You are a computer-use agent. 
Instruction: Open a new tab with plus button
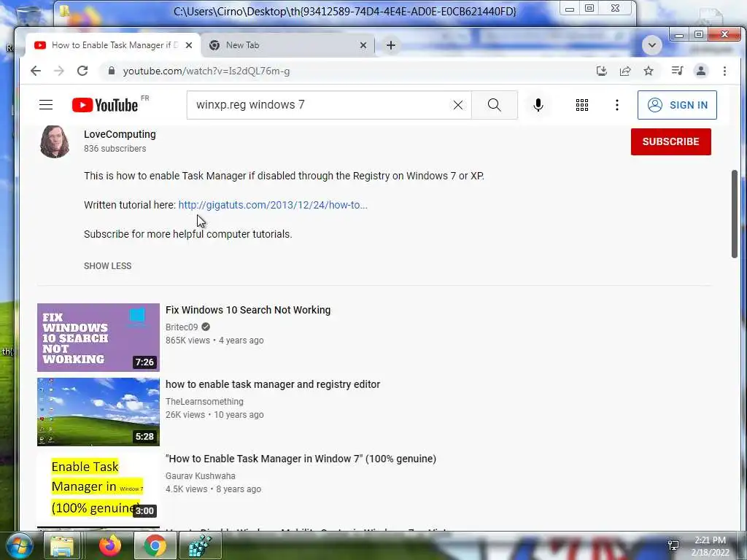pyautogui.click(x=391, y=45)
